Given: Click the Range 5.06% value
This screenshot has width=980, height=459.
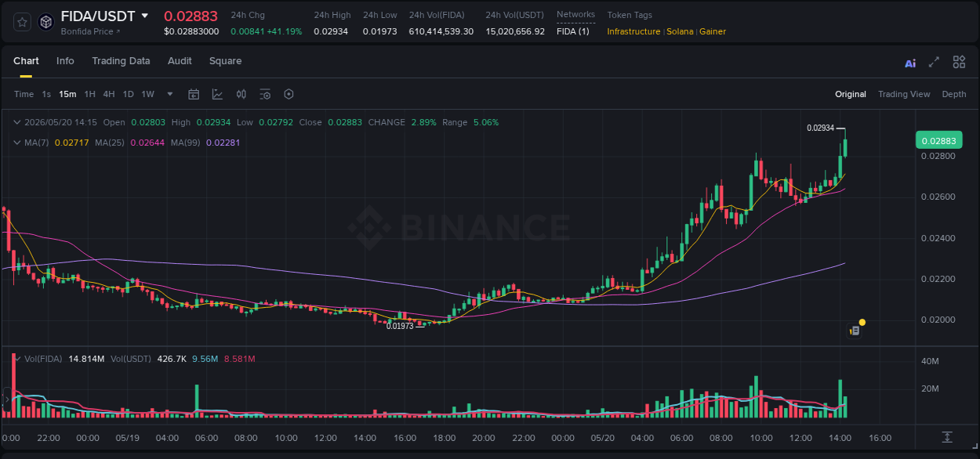Looking at the screenshot, I should 486,122.
